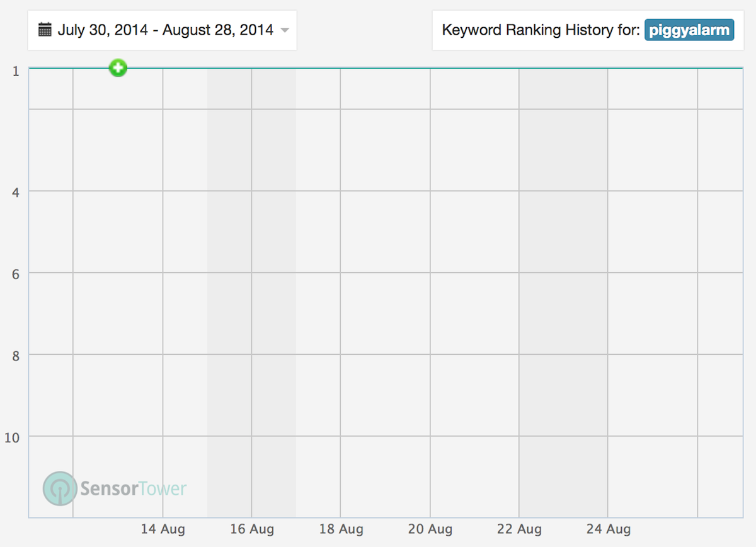Select the 16 Aug axis label
Image resolution: width=756 pixels, height=547 pixels.
coord(251,529)
